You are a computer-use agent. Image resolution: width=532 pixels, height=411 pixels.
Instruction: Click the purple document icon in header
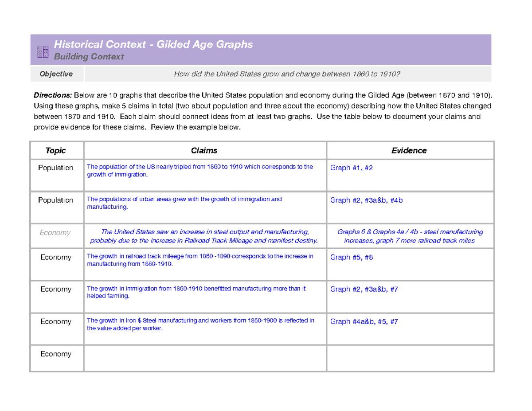click(x=42, y=51)
